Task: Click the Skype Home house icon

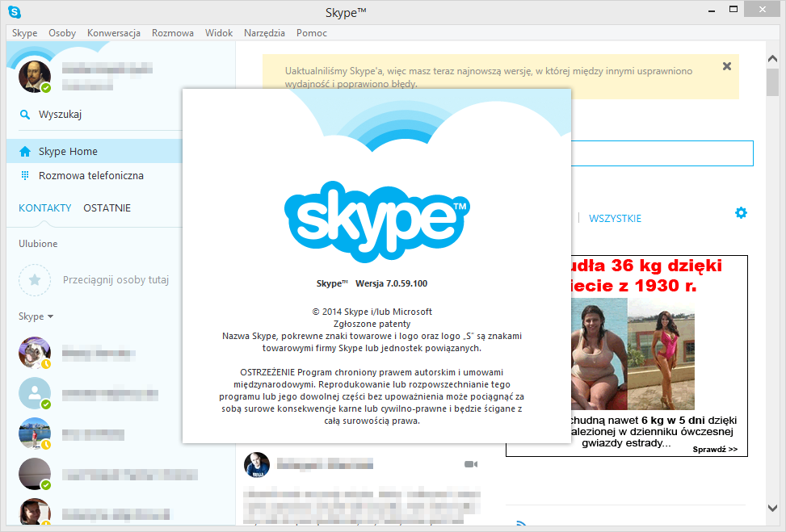Action: [24, 151]
